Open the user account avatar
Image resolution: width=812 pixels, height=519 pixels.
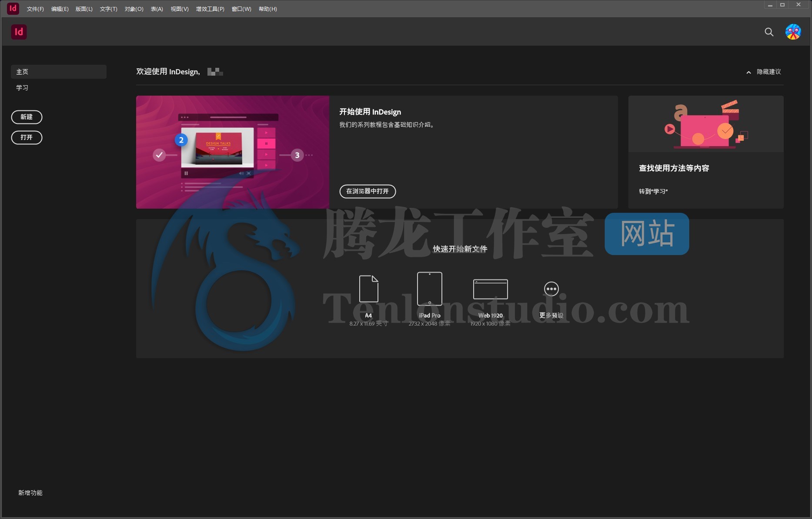tap(793, 32)
